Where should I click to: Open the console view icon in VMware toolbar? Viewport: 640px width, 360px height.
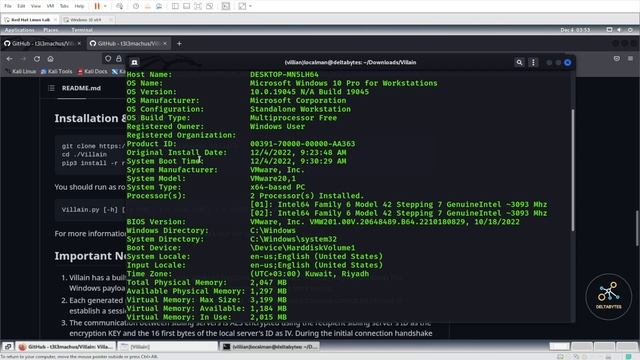point(226,6)
